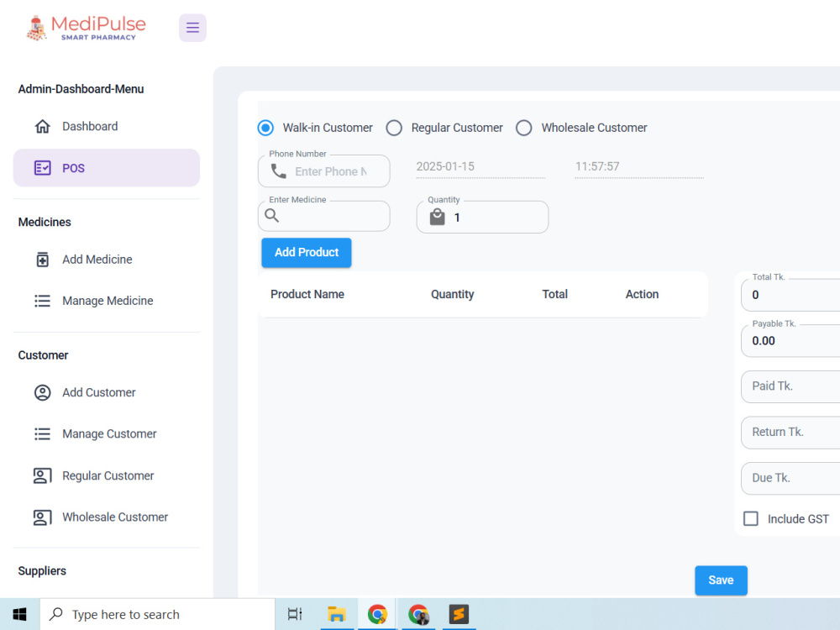840x630 pixels.
Task: Click the date field showing 2025-01-15
Action: (x=480, y=166)
